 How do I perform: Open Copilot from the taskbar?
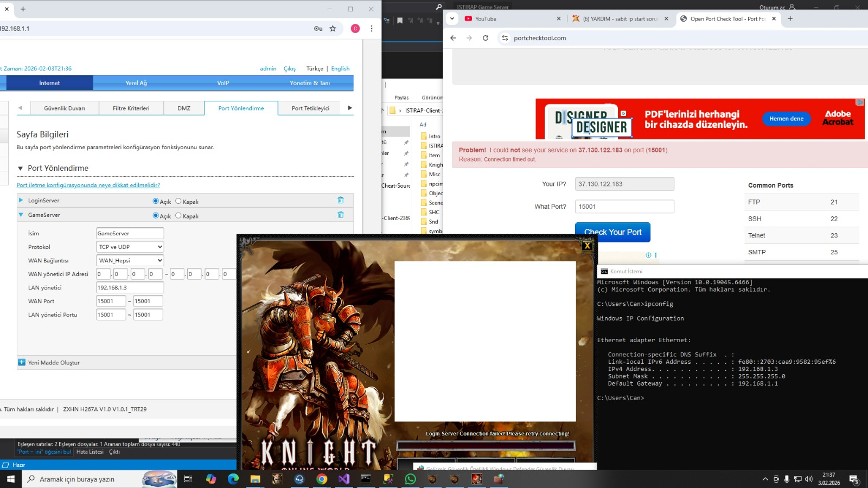(211, 479)
